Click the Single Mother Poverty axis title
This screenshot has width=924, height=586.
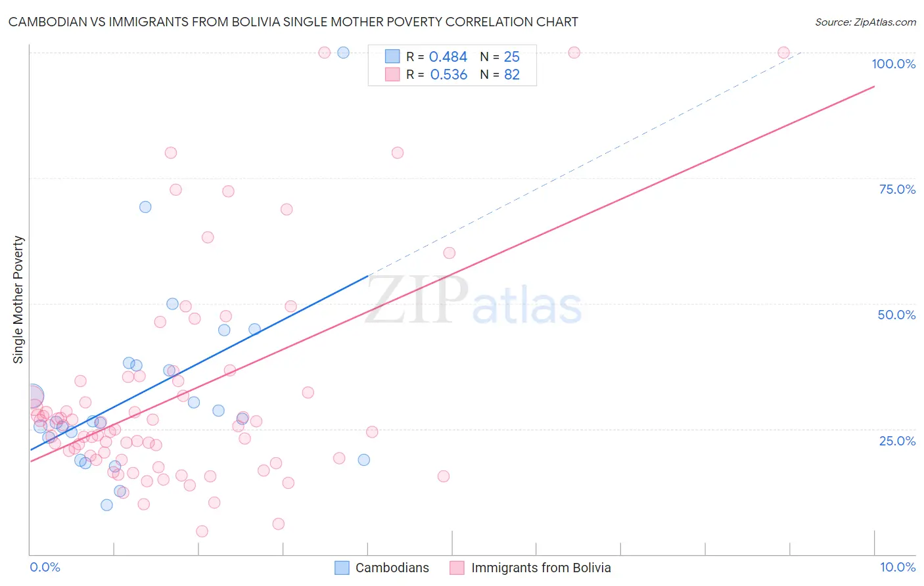(18, 300)
